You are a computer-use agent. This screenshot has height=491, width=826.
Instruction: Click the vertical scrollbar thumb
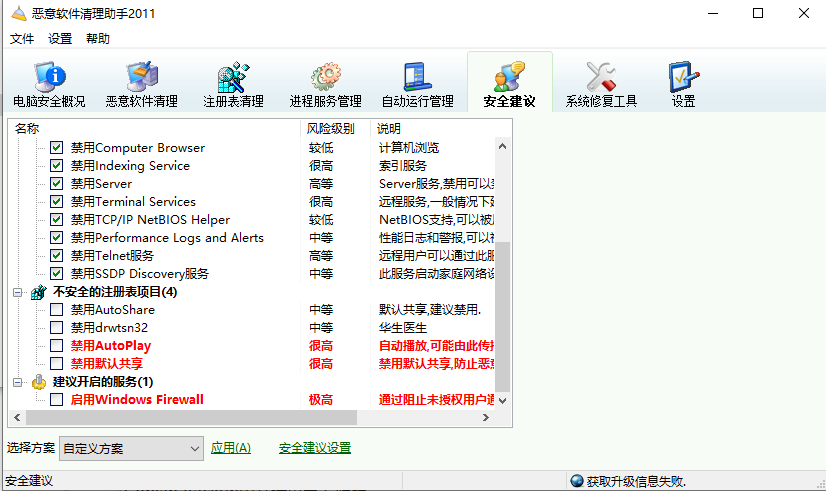click(x=503, y=317)
